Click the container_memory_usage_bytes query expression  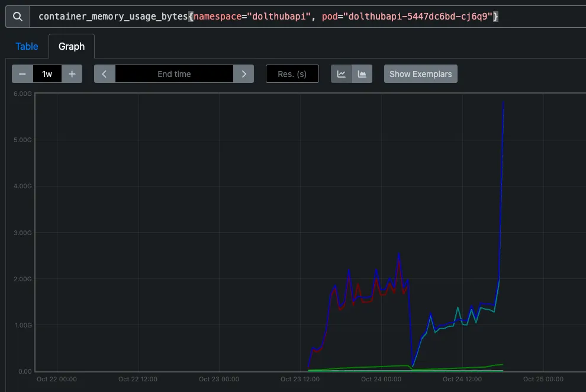(x=112, y=16)
